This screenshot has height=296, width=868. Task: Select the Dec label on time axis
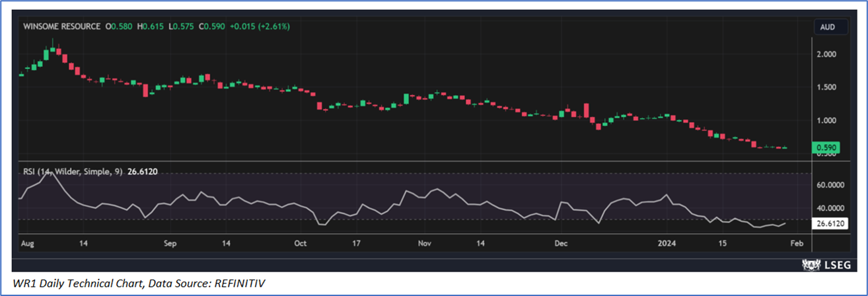[561, 244]
